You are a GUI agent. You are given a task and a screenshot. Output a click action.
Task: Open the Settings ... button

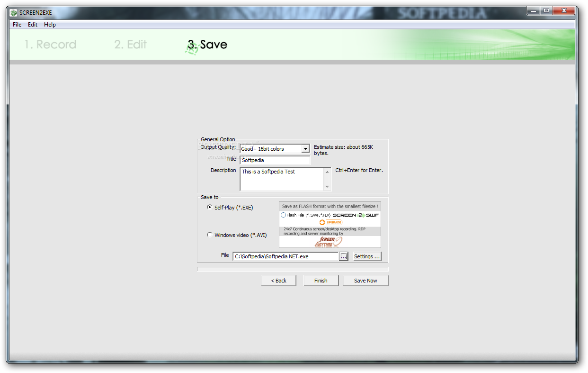367,256
